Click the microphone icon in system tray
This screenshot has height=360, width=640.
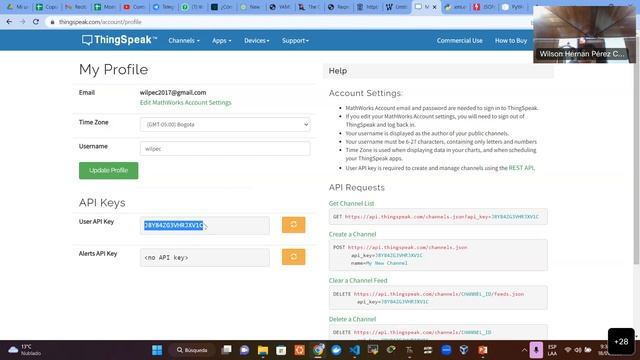536,350
